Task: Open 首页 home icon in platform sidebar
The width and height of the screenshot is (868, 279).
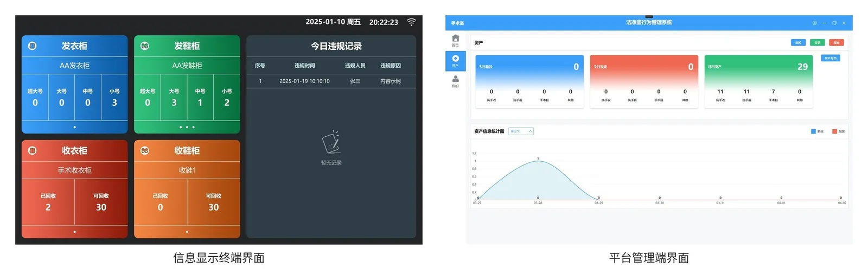Action: (455, 39)
